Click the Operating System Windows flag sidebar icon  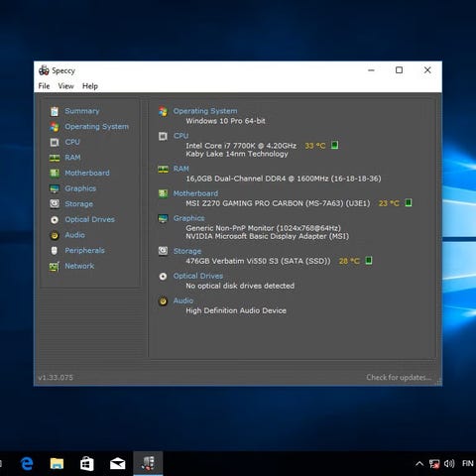coord(55,127)
